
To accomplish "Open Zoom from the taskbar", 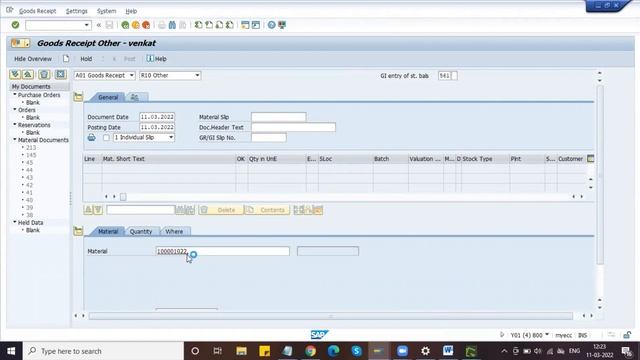I will pos(402,351).
